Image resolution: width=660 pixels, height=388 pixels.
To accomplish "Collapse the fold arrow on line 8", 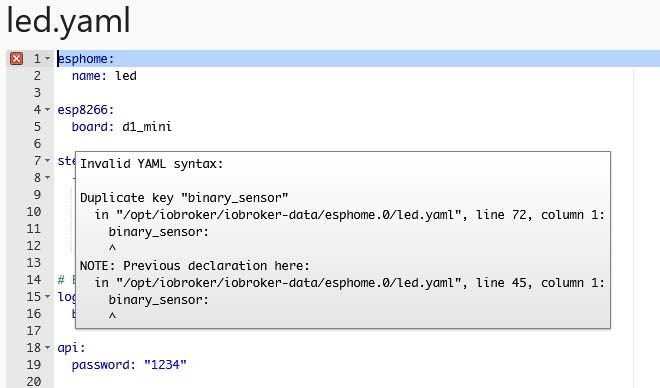I will point(48,178).
